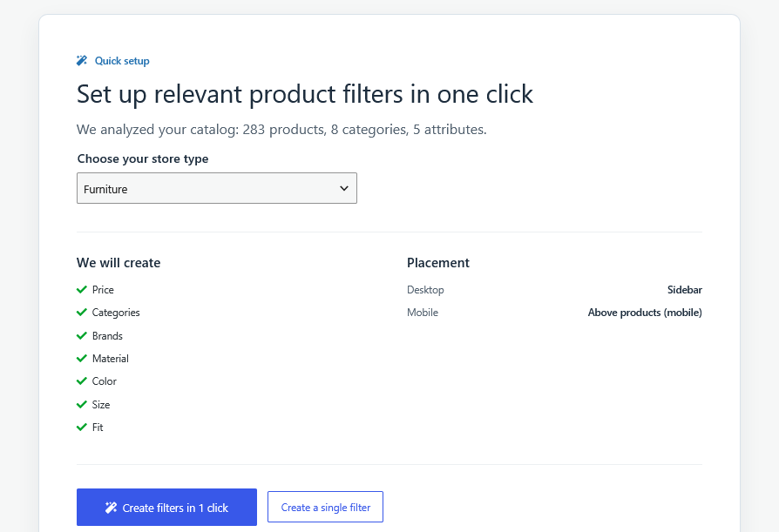Select the Material filter text
Viewport: 779px width, 532px height.
(x=111, y=359)
